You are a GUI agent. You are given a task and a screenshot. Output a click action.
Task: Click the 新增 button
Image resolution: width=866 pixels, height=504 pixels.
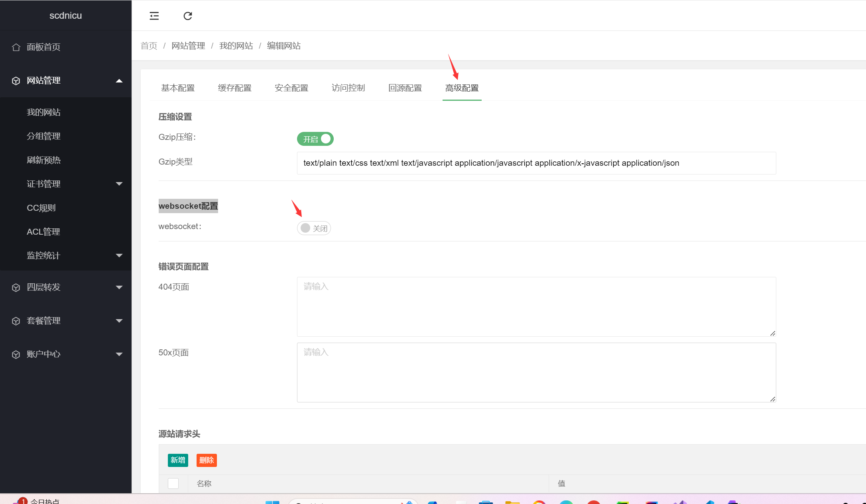178,460
